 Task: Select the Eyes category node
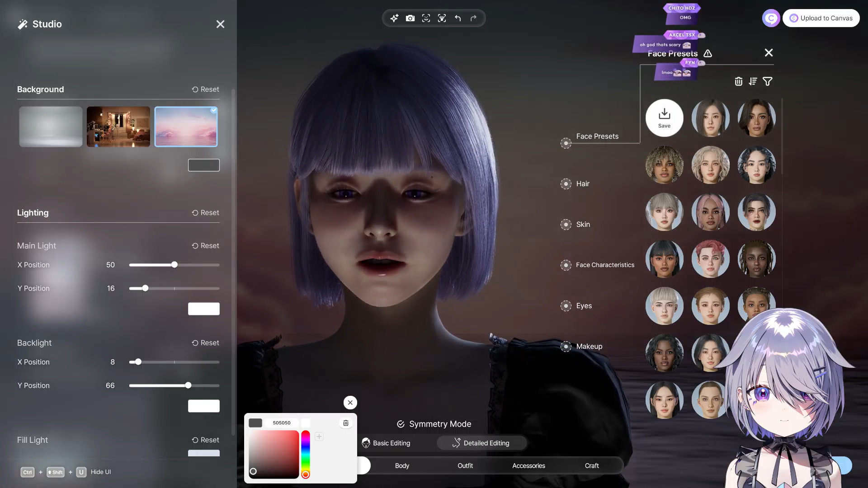[x=566, y=306]
